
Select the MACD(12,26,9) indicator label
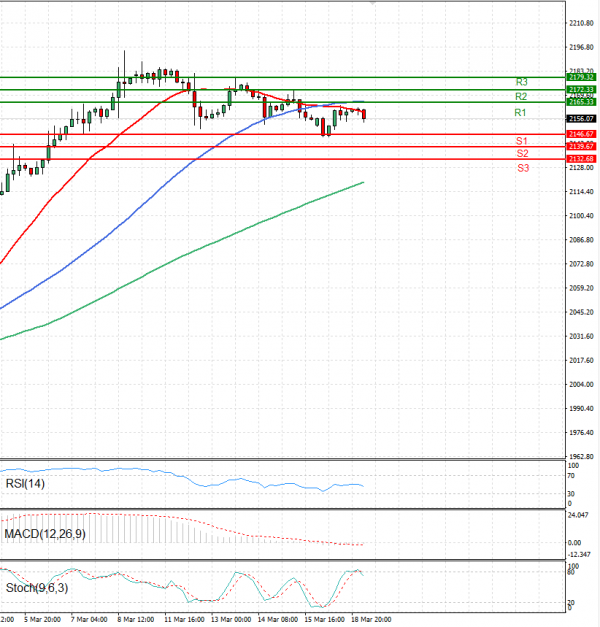tap(45, 534)
